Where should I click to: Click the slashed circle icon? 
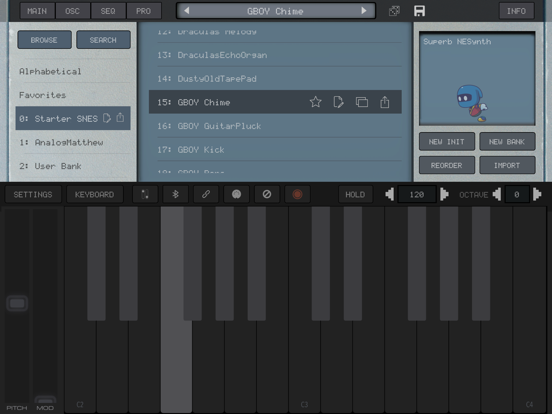tap(267, 194)
